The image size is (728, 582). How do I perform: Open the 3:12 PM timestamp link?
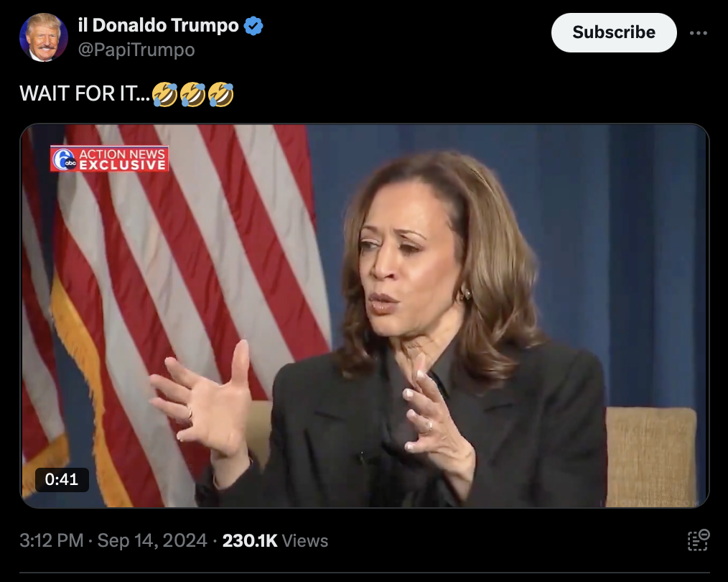[x=52, y=540]
